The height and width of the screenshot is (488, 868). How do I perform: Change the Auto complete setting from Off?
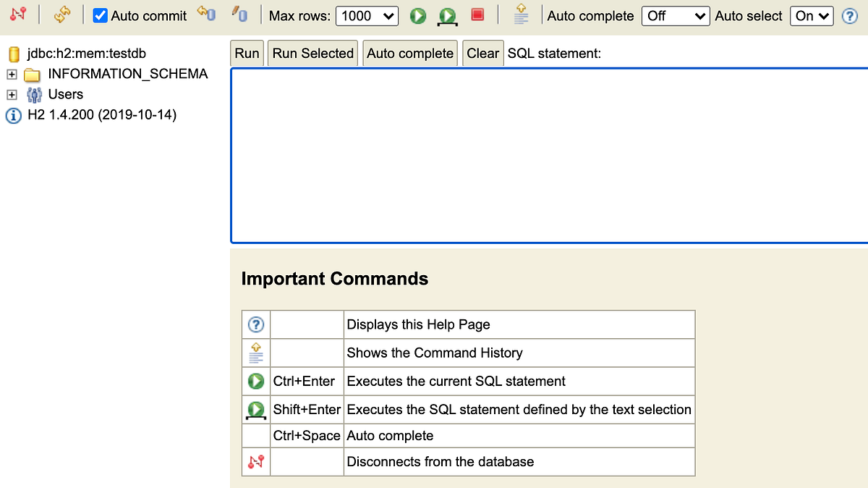tap(676, 15)
